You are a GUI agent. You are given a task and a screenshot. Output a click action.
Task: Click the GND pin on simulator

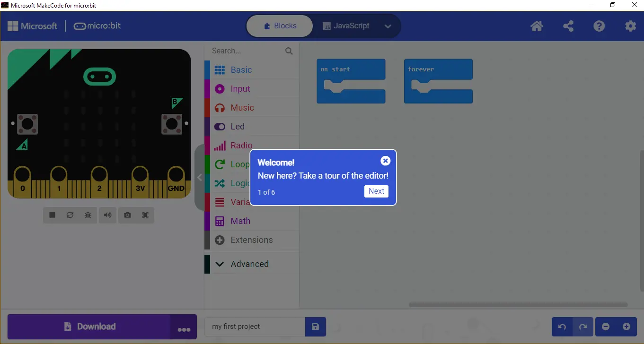[176, 182]
